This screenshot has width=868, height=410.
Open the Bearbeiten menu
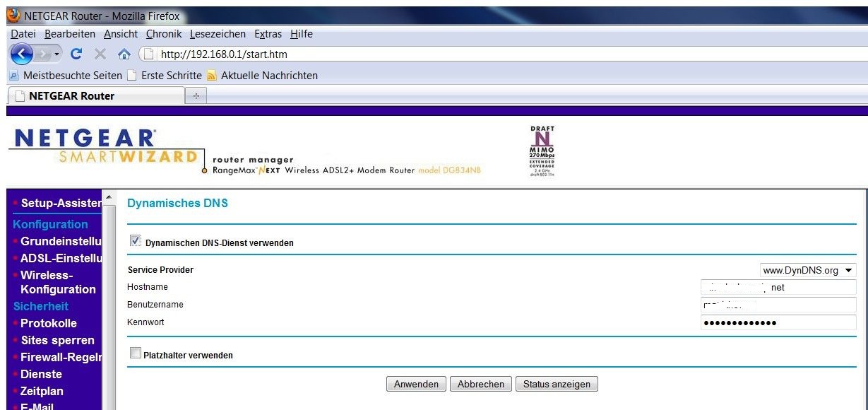(70, 34)
